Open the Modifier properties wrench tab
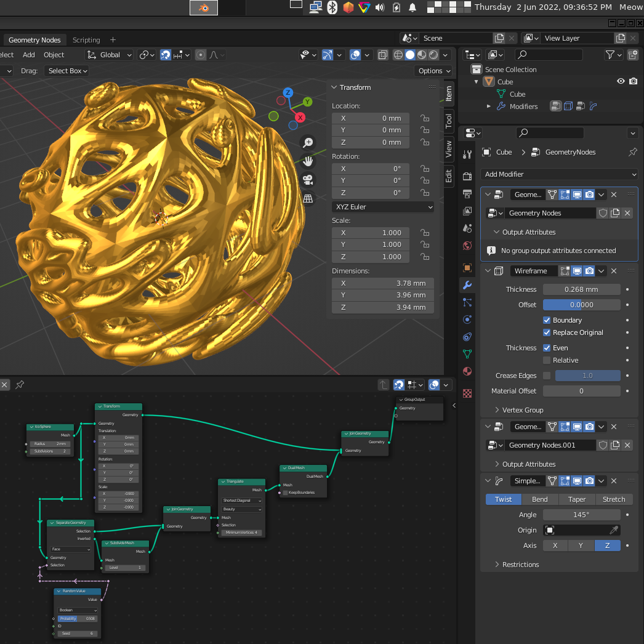Screen dimensions: 644x644 467,285
